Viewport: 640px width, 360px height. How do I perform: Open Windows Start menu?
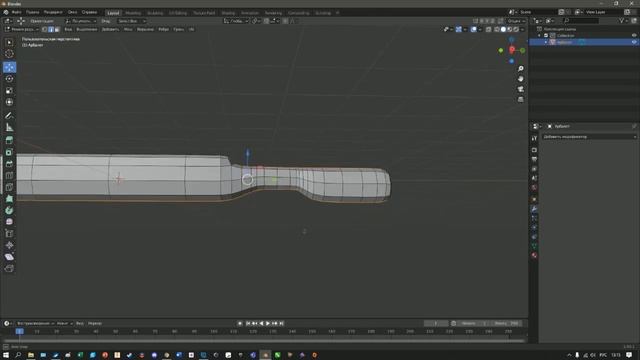click(x=6, y=355)
